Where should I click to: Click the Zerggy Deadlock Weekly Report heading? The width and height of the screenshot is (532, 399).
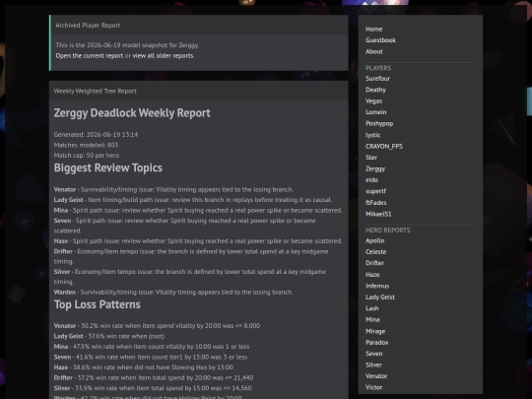click(x=132, y=113)
